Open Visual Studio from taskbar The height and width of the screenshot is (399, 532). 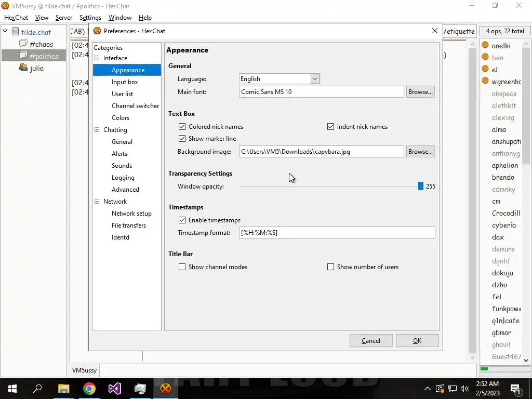point(114,389)
